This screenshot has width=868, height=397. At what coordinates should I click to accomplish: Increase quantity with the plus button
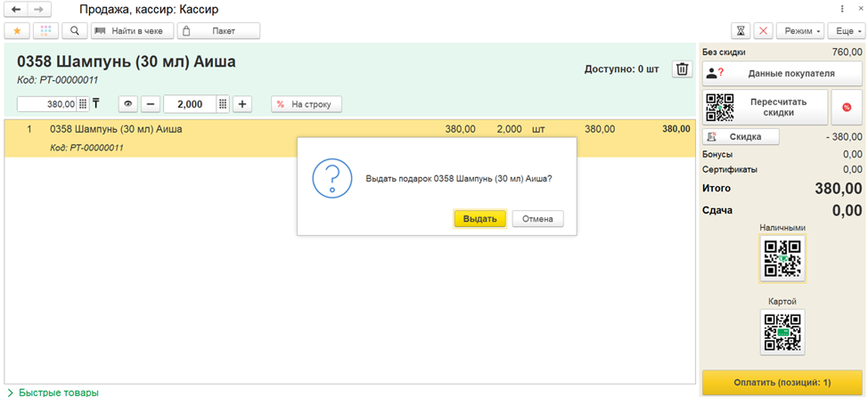(x=242, y=104)
